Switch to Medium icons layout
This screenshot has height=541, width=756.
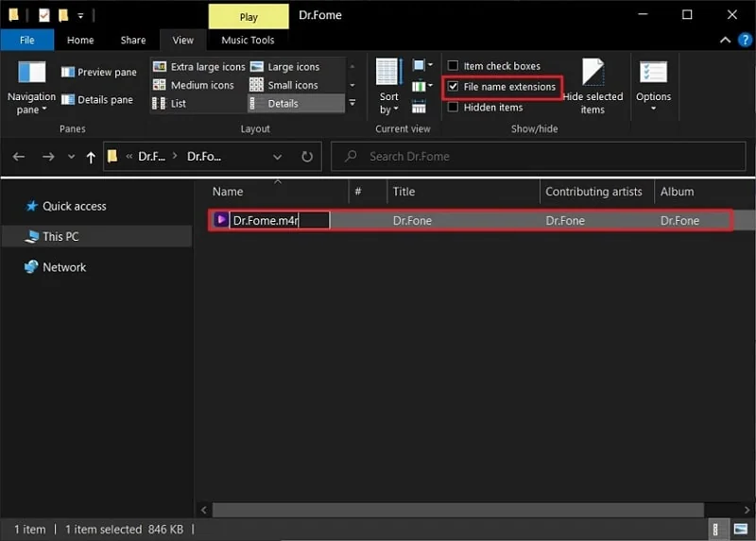pos(194,85)
